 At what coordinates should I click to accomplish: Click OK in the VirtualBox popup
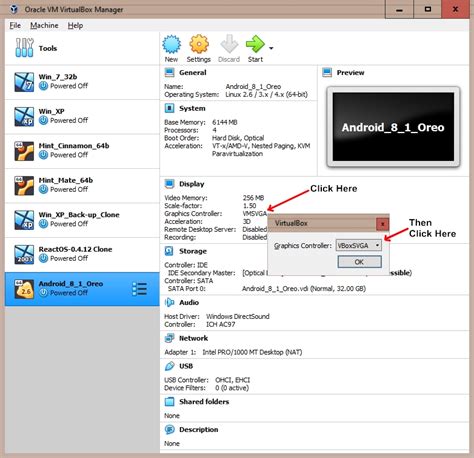coord(359,262)
